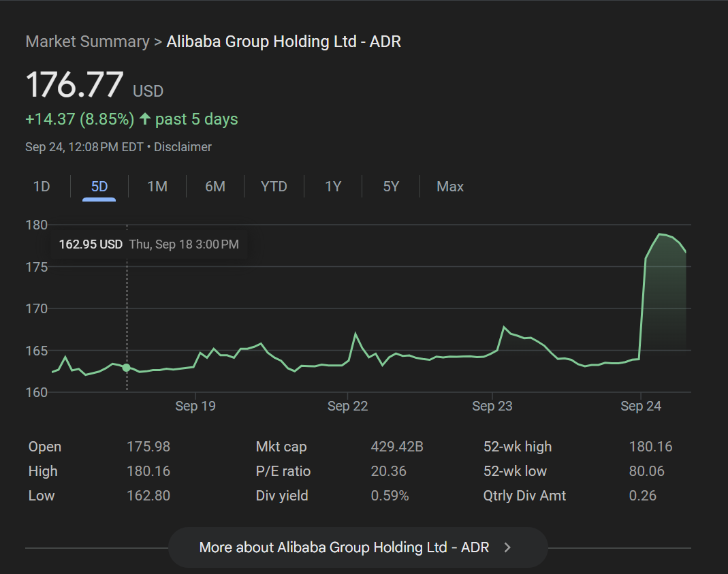Click the green data point on the chart line
The width and height of the screenshot is (728, 574).
tap(126, 368)
